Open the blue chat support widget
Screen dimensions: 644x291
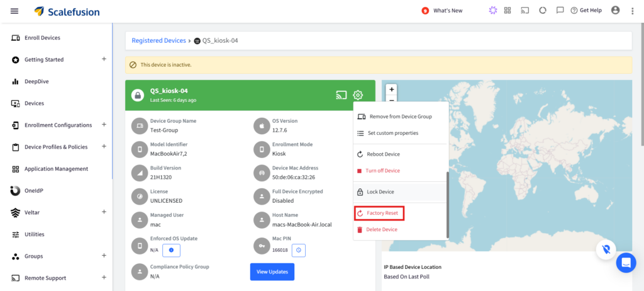pyautogui.click(x=626, y=263)
